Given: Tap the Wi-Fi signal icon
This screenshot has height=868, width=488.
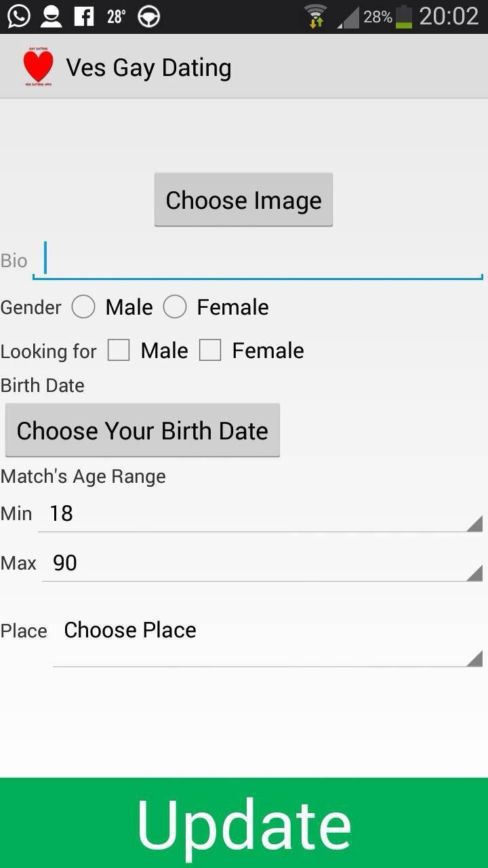Looking at the screenshot, I should click(x=315, y=16).
